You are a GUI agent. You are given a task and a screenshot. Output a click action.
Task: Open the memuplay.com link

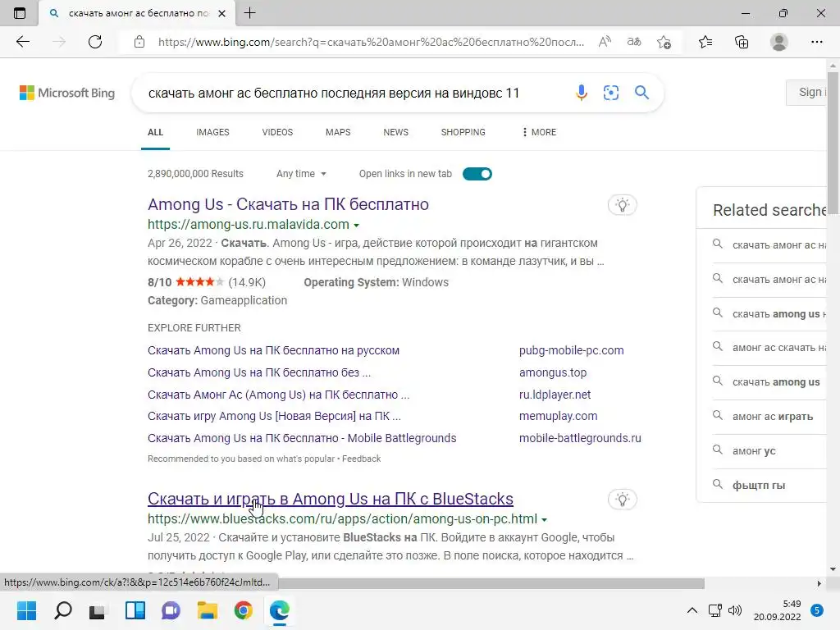[558, 416]
